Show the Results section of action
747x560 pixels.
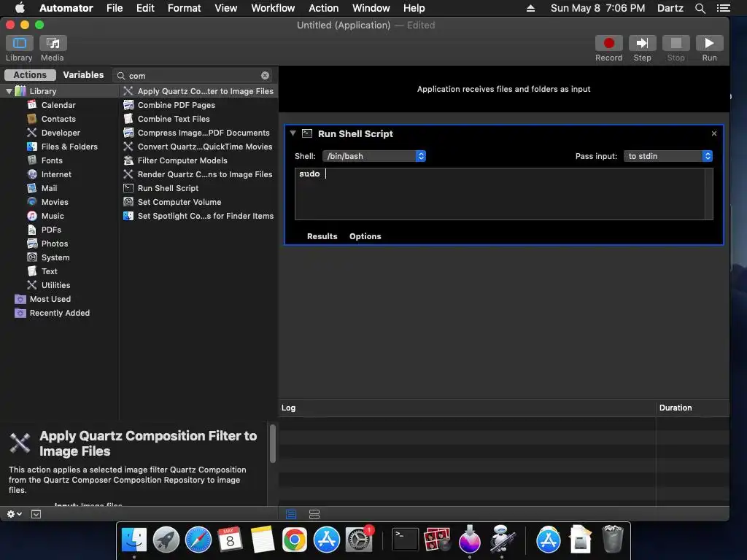tap(322, 236)
